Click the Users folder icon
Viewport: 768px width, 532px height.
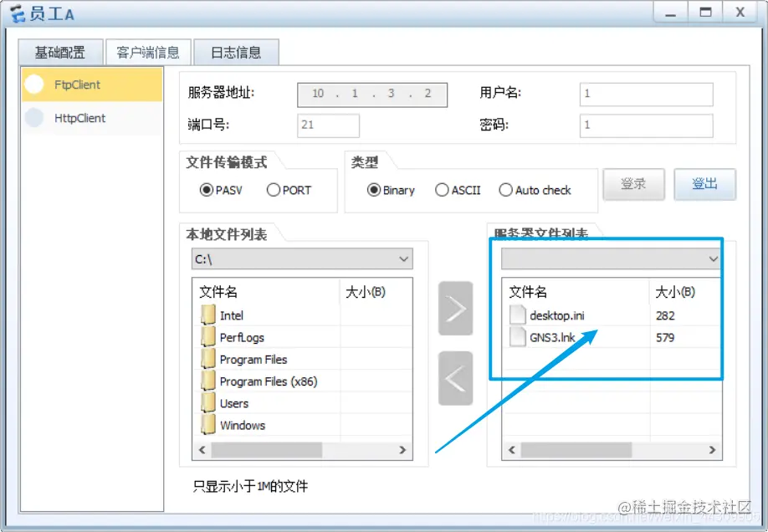click(208, 403)
